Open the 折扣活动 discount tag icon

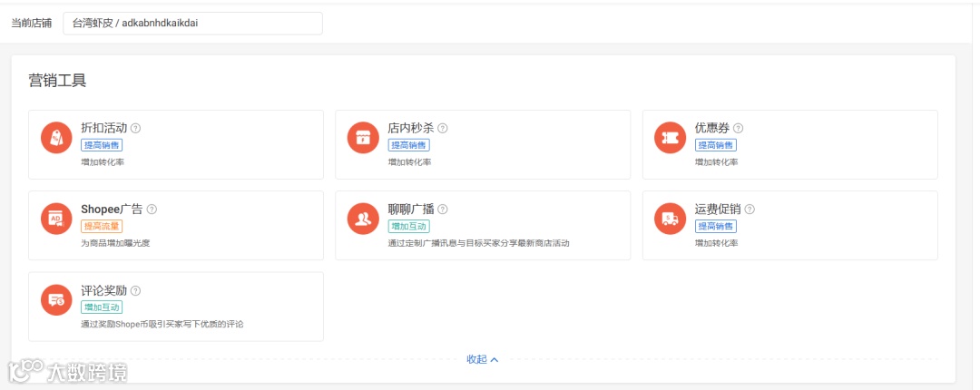(x=56, y=138)
